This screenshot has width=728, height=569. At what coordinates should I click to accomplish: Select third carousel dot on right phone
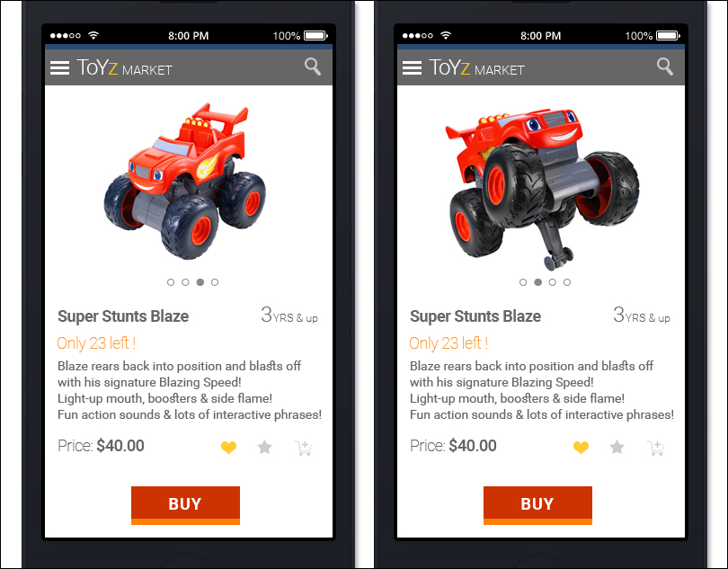[553, 282]
